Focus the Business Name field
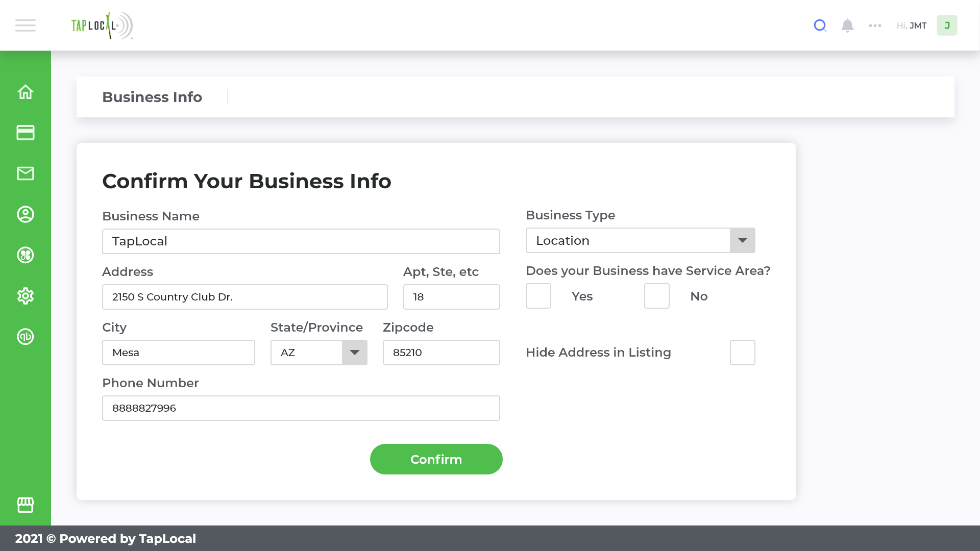This screenshot has height=551, width=980. click(301, 241)
